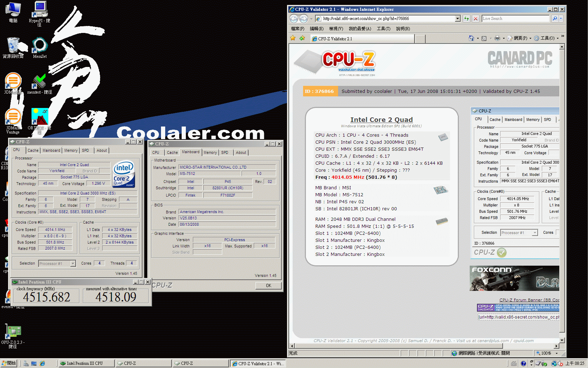Open the MemSet desktop shortcut
Screen dimensions: 588x368
[40, 48]
